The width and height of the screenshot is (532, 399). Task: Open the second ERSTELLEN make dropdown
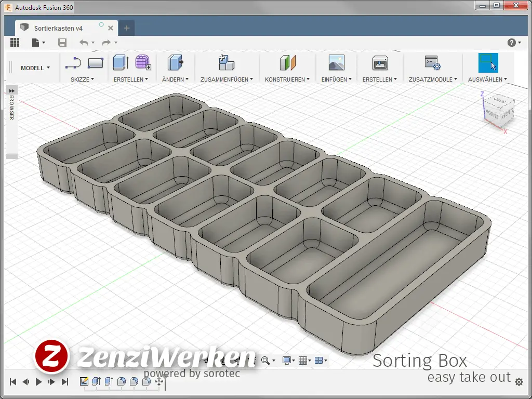click(380, 79)
